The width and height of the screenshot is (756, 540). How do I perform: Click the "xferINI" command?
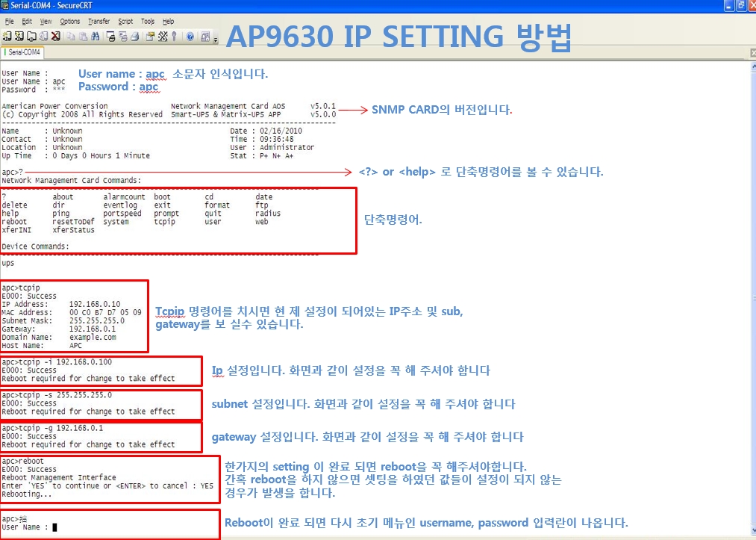tap(16, 230)
